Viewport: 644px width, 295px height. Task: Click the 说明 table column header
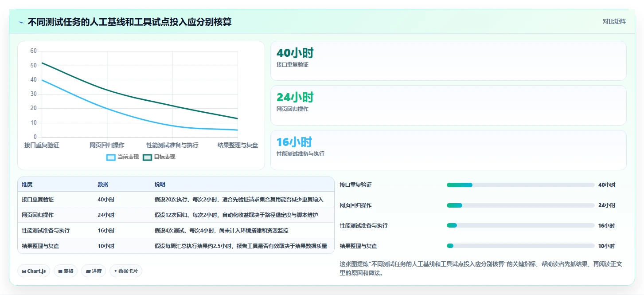[160, 185]
